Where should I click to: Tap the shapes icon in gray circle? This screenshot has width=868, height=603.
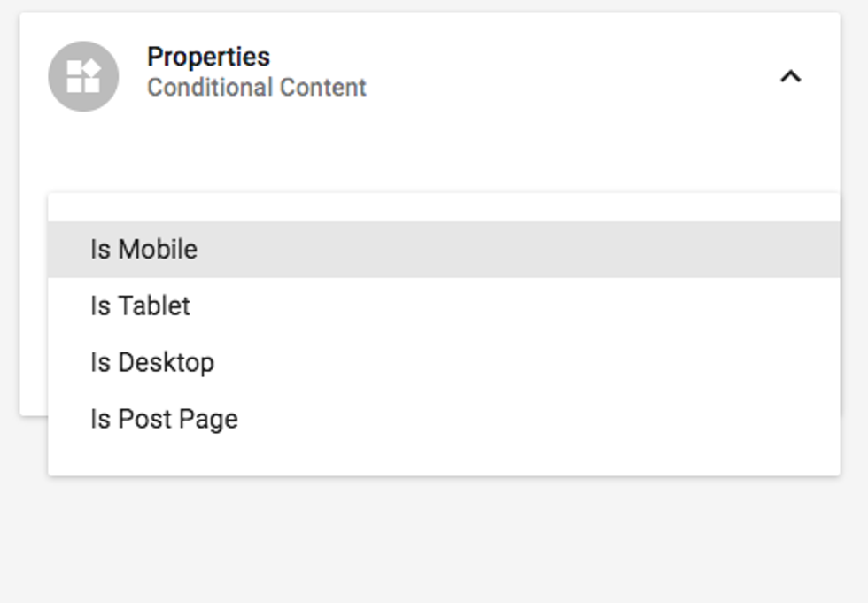83,76
